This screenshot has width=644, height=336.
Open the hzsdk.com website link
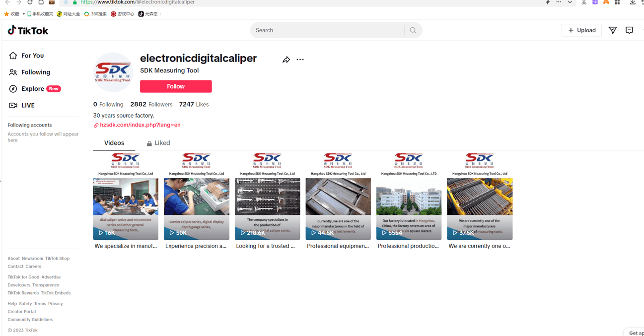[137, 125]
